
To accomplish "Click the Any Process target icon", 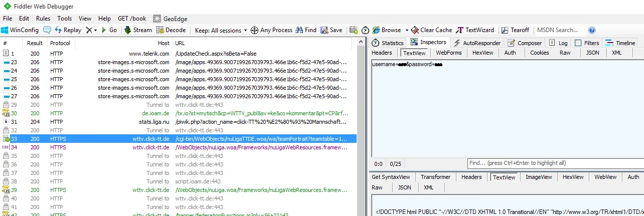I will (254, 30).
